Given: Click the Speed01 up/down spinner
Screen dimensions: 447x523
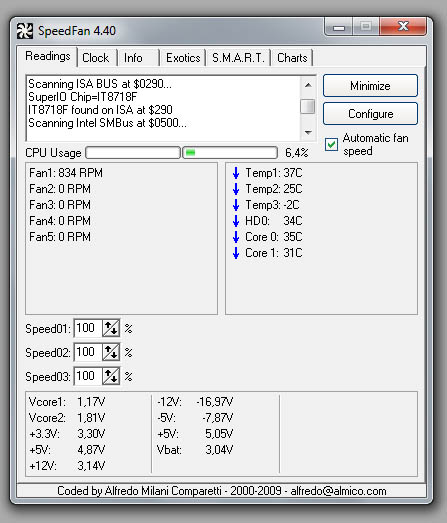Looking at the screenshot, I should (x=111, y=329).
